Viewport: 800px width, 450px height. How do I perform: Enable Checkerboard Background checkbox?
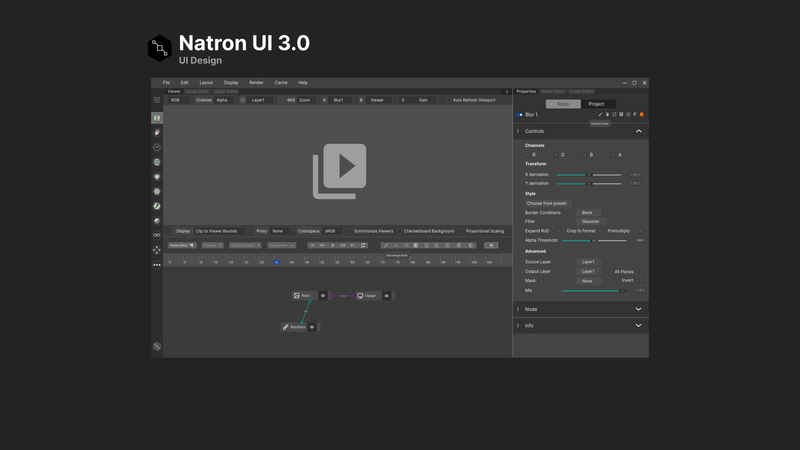(400, 231)
